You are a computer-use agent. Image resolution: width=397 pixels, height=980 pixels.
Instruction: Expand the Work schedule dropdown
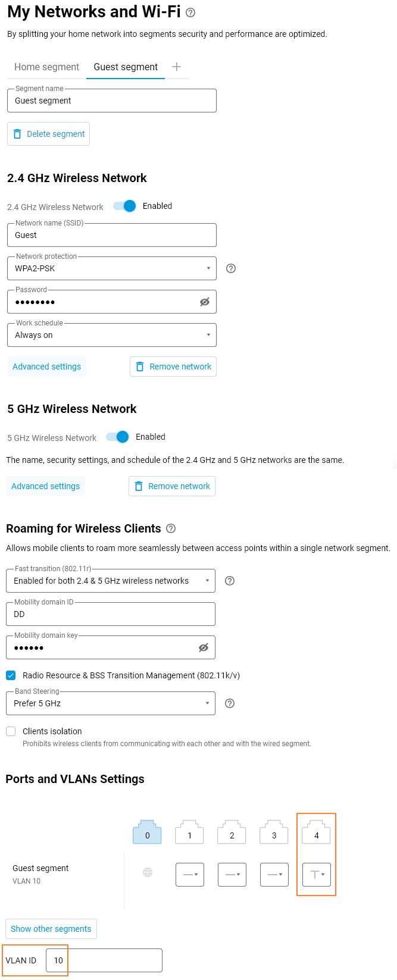112,335
